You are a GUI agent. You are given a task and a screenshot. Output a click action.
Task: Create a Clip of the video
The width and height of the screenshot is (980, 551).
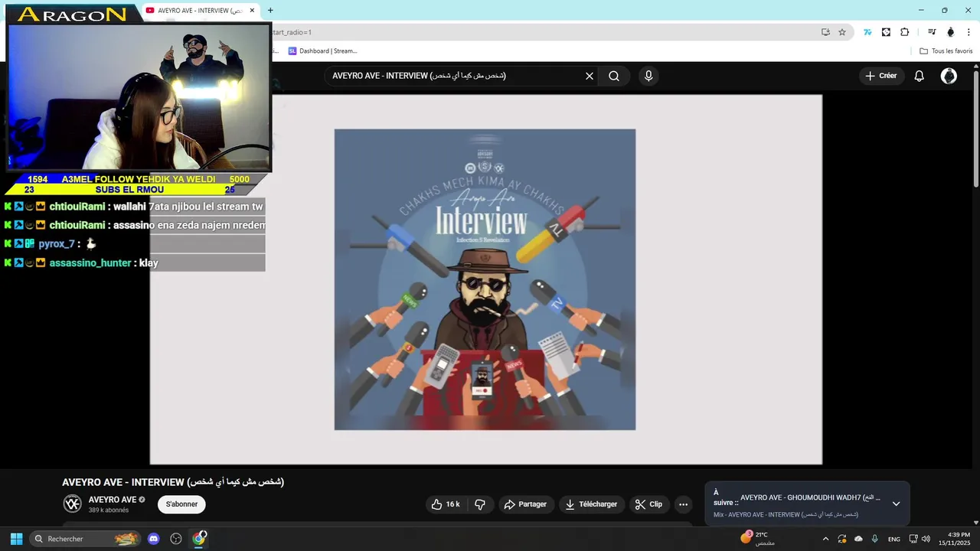point(648,504)
